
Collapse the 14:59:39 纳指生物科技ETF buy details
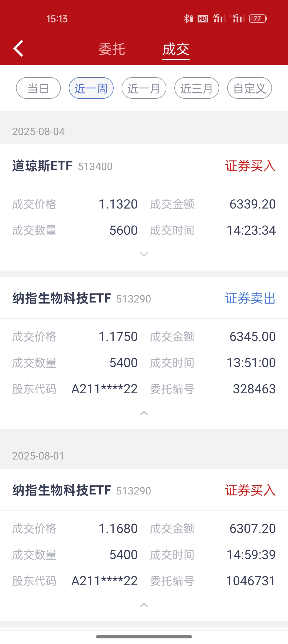coord(144,605)
